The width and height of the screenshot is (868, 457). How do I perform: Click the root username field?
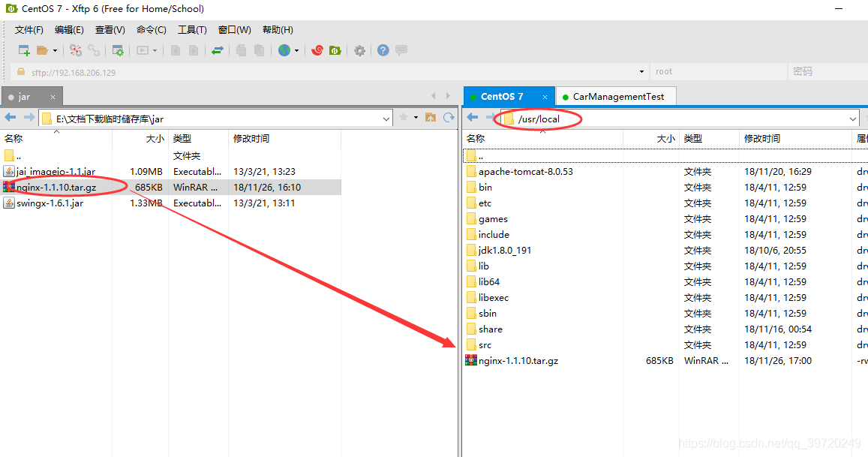point(719,71)
